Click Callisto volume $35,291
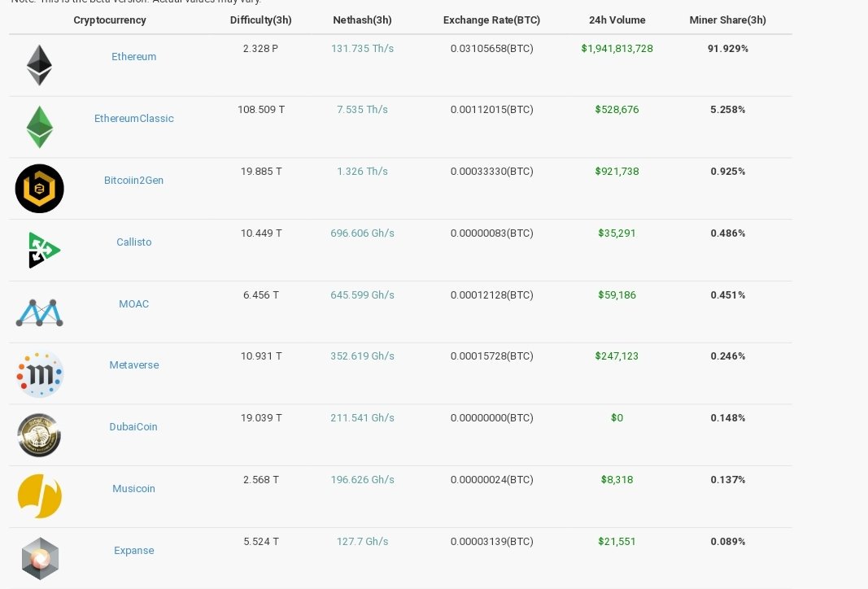 coord(617,233)
